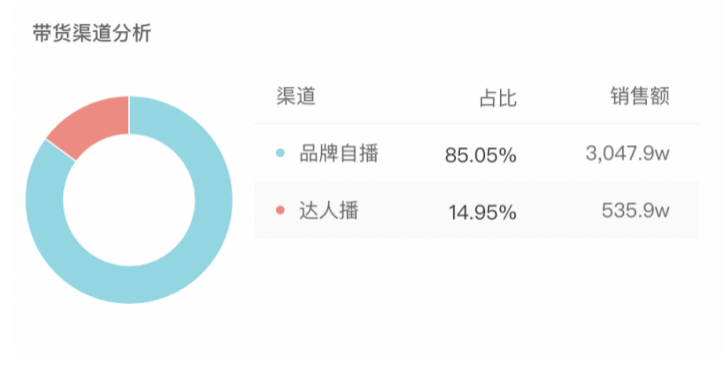Sort by the 占比 column header
This screenshot has height=376, width=726.
coord(498,98)
